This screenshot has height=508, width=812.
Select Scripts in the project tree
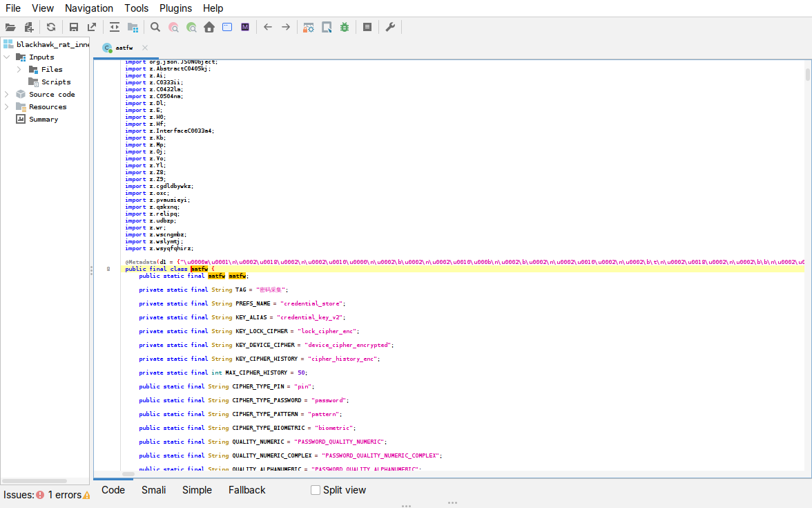(x=56, y=82)
